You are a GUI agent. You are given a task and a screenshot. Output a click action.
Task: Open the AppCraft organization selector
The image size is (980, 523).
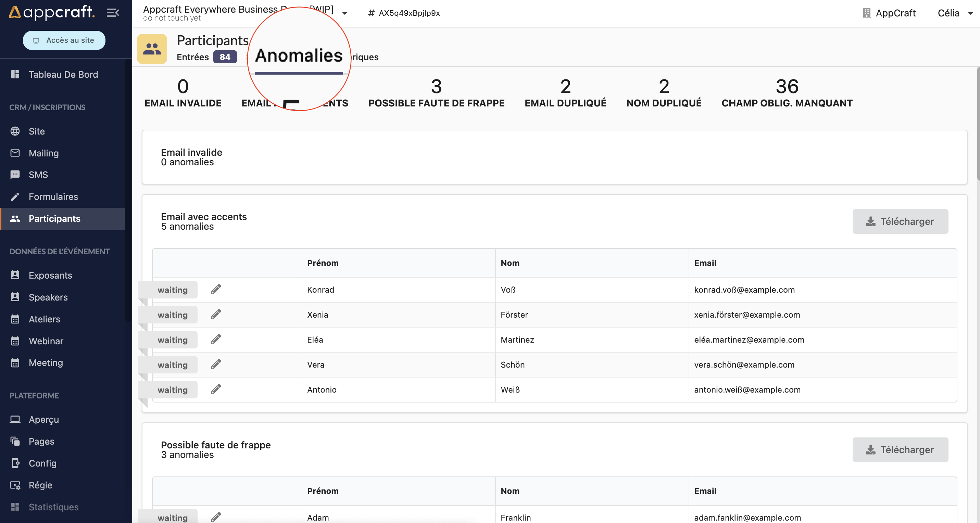pos(889,13)
